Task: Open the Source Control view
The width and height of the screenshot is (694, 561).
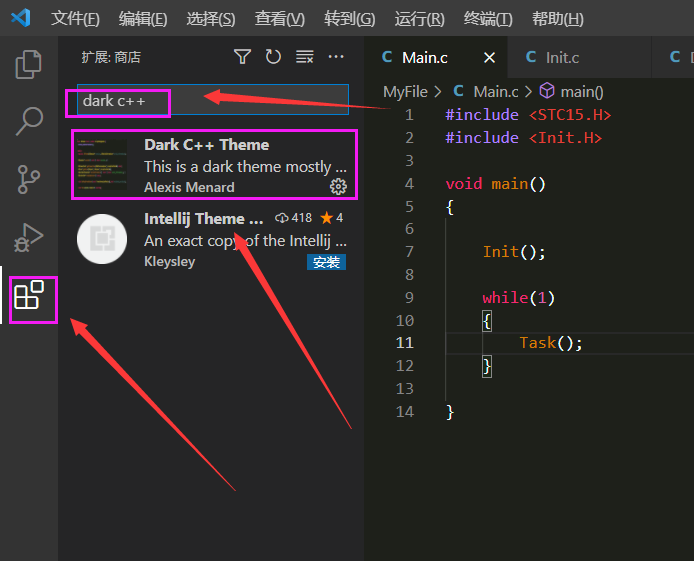Action: pos(28,179)
